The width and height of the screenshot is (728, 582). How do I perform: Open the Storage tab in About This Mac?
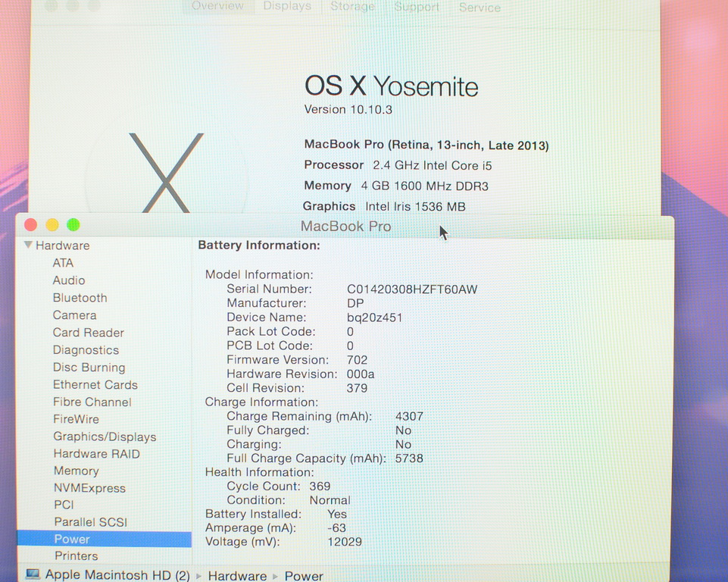[x=352, y=7]
